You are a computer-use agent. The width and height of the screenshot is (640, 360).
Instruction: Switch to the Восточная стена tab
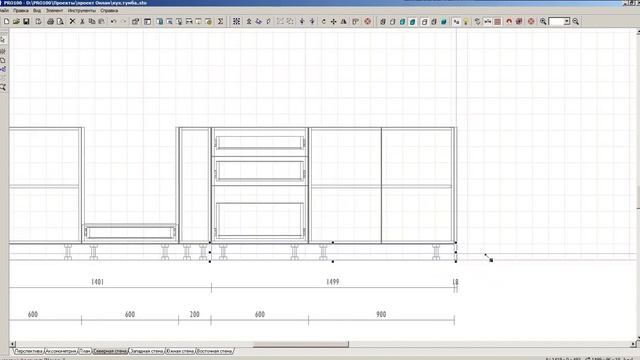214,351
